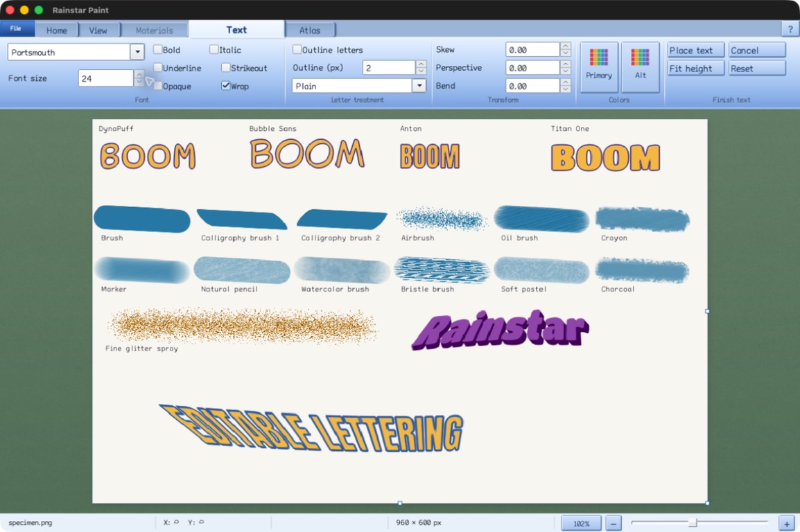Click the Skew value field
This screenshot has width=800, height=532.
tap(532, 49)
